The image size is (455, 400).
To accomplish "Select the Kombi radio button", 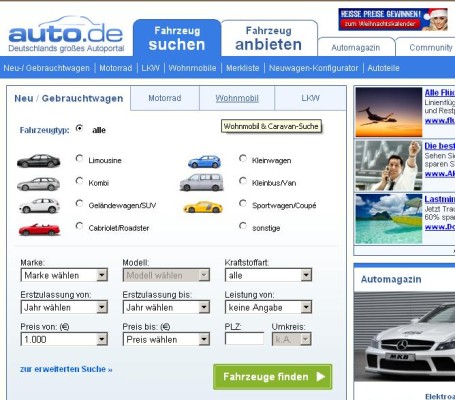I will (x=79, y=181).
